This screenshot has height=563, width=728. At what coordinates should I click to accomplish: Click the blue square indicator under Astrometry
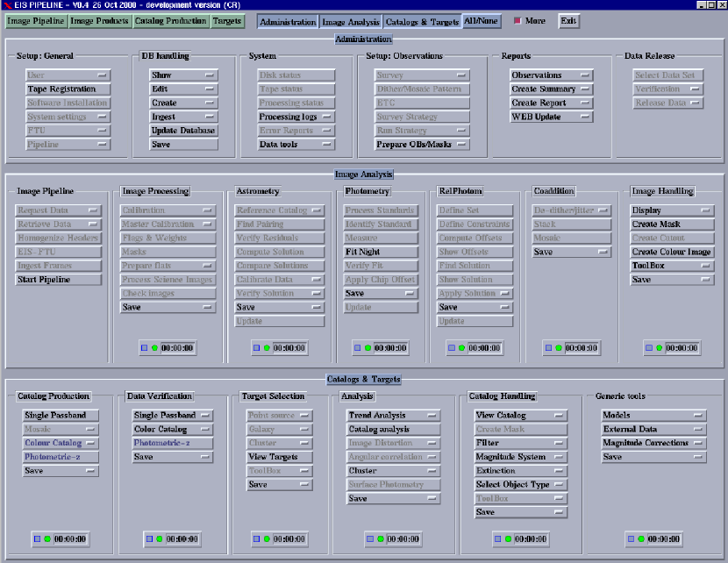(x=257, y=348)
